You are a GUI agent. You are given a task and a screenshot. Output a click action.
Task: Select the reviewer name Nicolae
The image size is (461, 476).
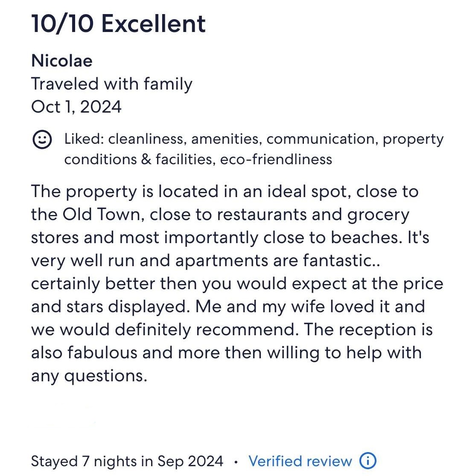[x=62, y=61]
